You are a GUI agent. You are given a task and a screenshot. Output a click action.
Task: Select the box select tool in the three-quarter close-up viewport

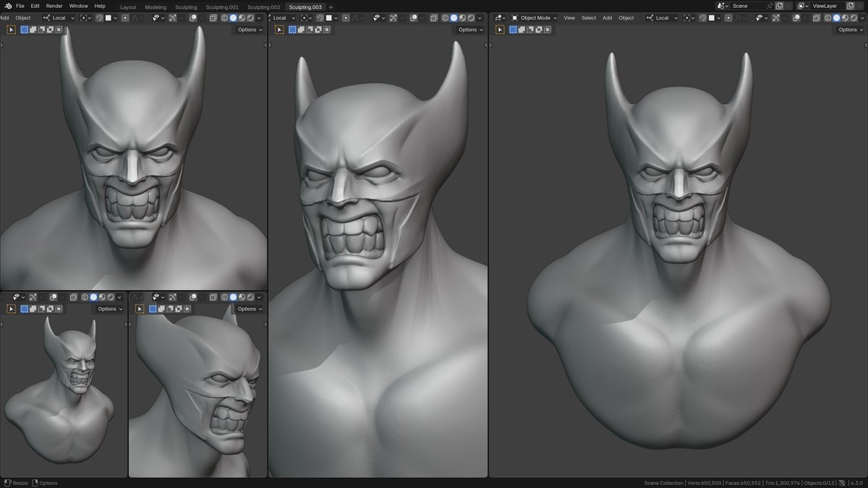coord(279,30)
